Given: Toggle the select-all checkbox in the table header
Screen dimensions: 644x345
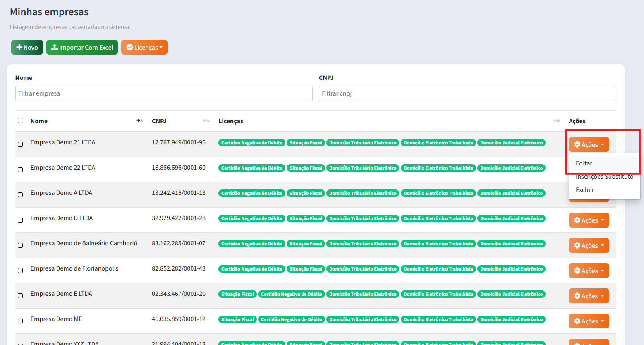Looking at the screenshot, I should [x=20, y=120].
